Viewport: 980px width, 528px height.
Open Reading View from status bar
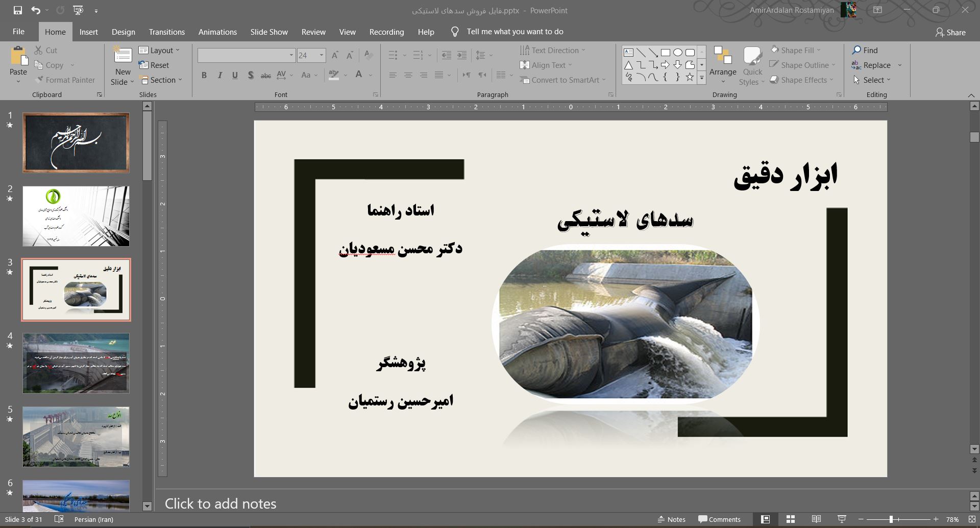(816, 519)
